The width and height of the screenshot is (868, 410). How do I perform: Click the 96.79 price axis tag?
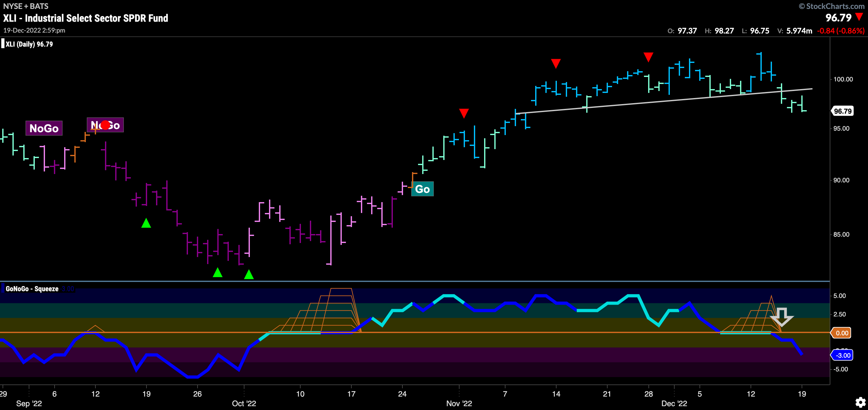pyautogui.click(x=842, y=111)
